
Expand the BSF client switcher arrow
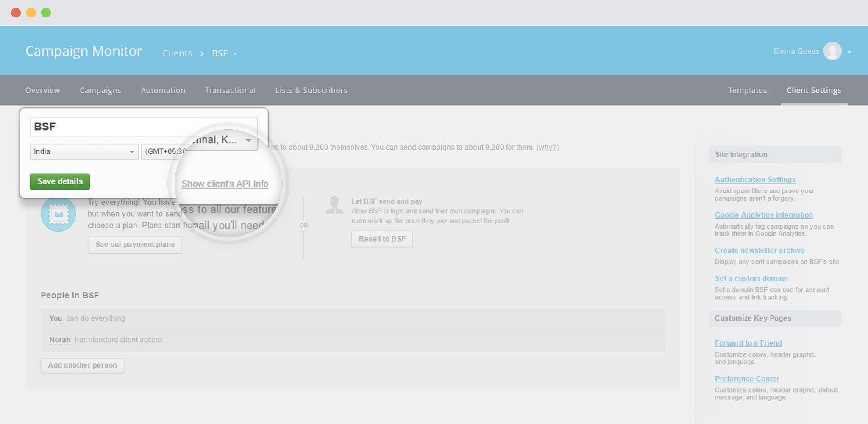coord(235,54)
